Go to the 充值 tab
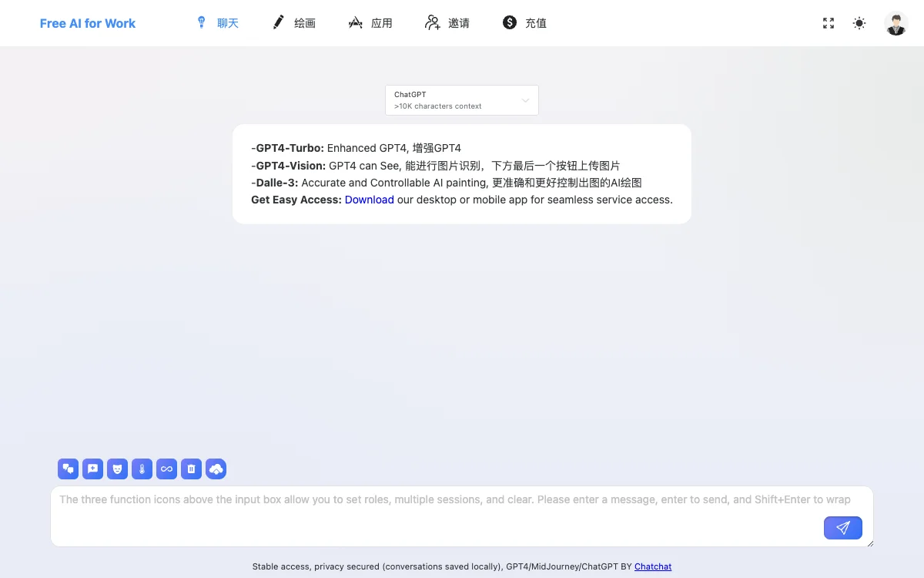This screenshot has width=924, height=578. (x=524, y=23)
